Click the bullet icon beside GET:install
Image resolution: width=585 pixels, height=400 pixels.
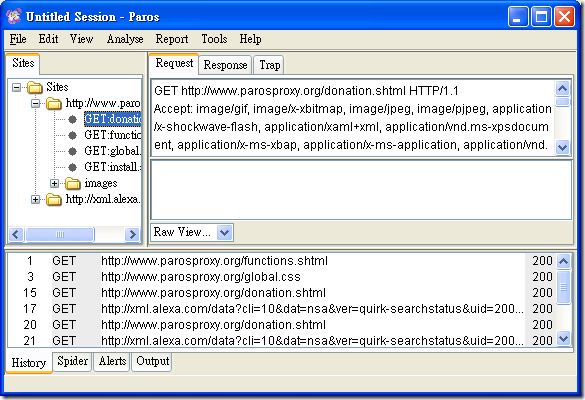(72, 167)
